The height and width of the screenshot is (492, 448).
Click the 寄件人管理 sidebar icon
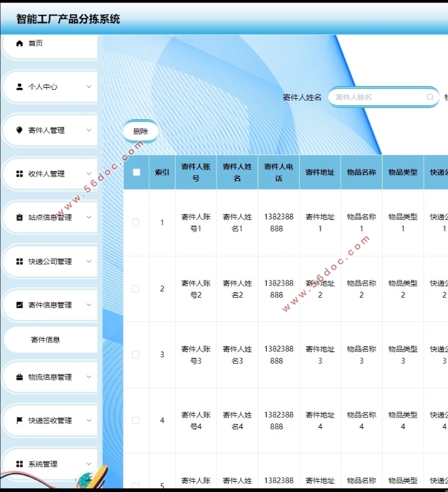(19, 130)
